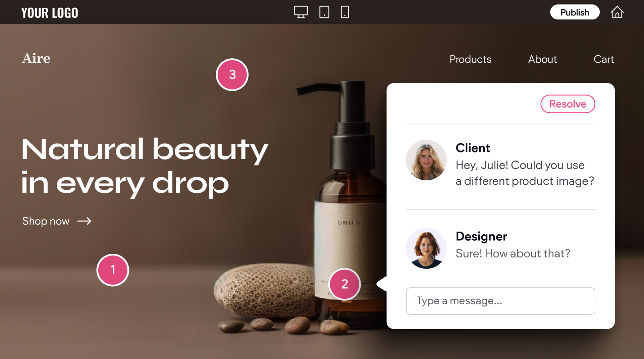Switch to mobile phone preview

(344, 12)
